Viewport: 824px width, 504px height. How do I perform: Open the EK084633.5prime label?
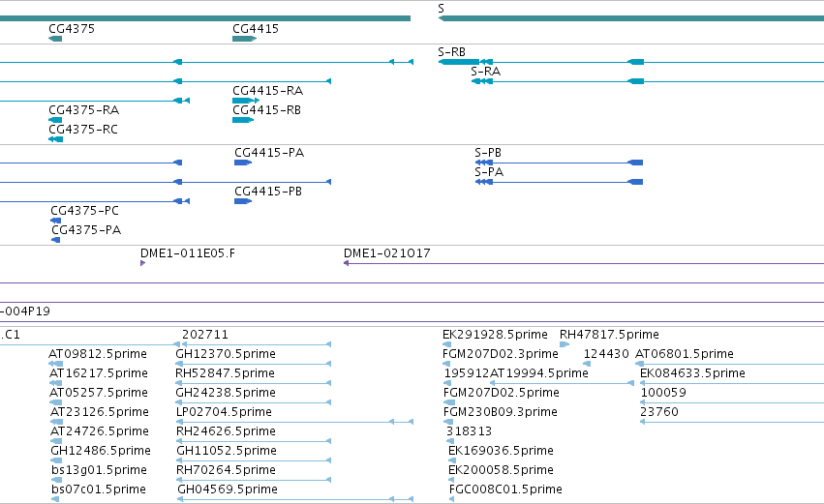pyautogui.click(x=692, y=373)
